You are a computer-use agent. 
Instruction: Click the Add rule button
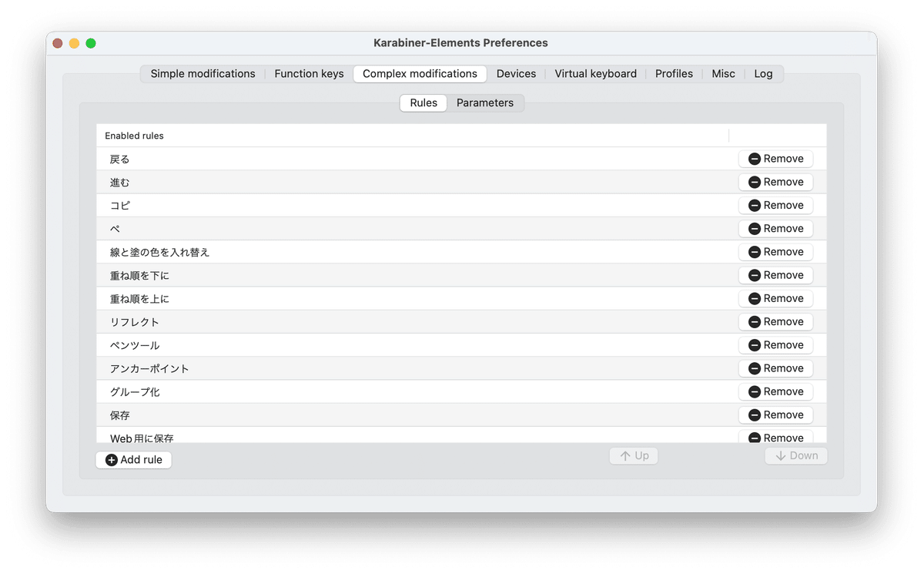point(134,460)
